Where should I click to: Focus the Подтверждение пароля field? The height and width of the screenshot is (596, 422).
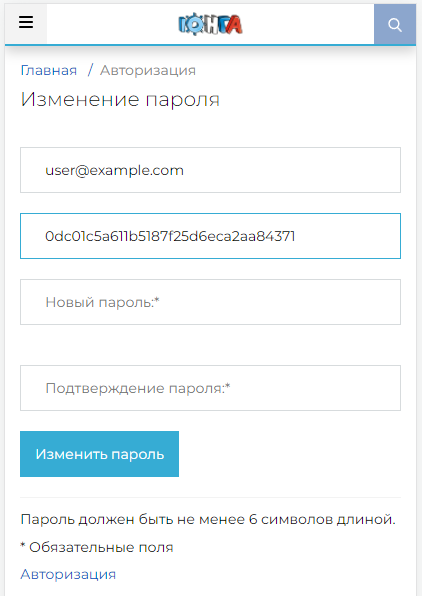[x=210, y=388]
